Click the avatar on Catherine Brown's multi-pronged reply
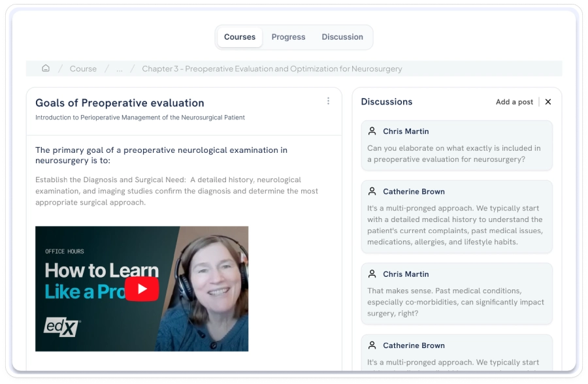 (372, 191)
